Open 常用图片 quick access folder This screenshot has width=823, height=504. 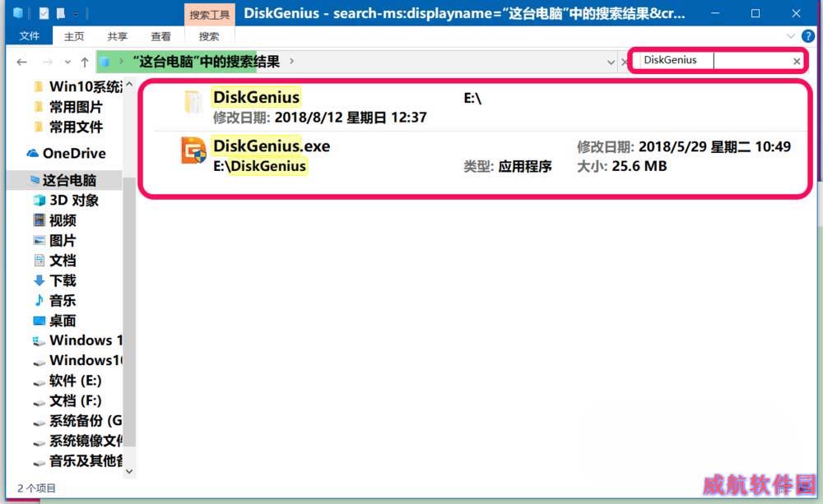click(76, 107)
